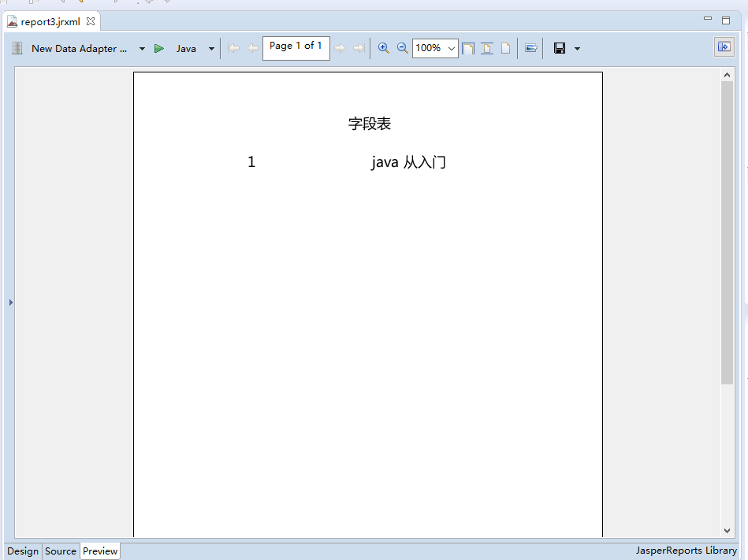748x560 pixels.
Task: Click the number 1 in report
Action: pos(251,162)
